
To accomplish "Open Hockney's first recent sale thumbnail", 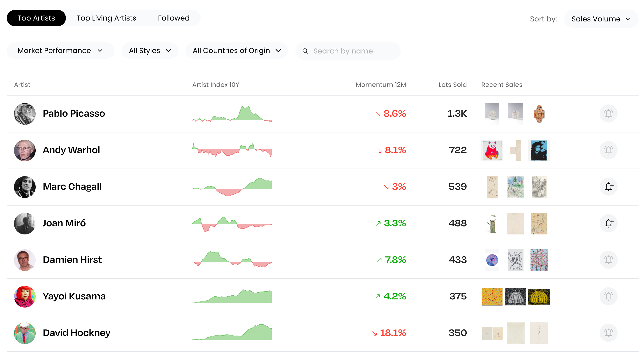I will [492, 333].
